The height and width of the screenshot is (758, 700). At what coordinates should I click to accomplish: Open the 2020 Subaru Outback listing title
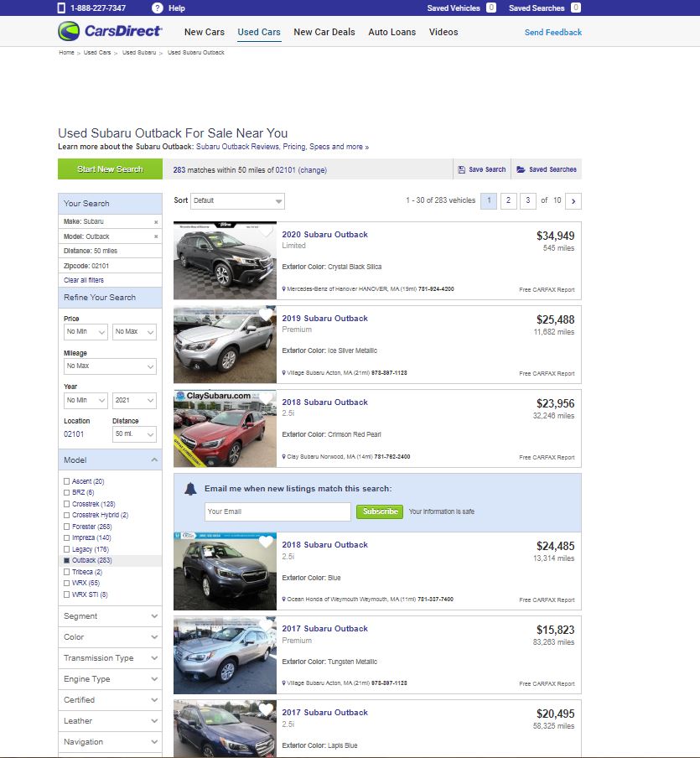325,235
